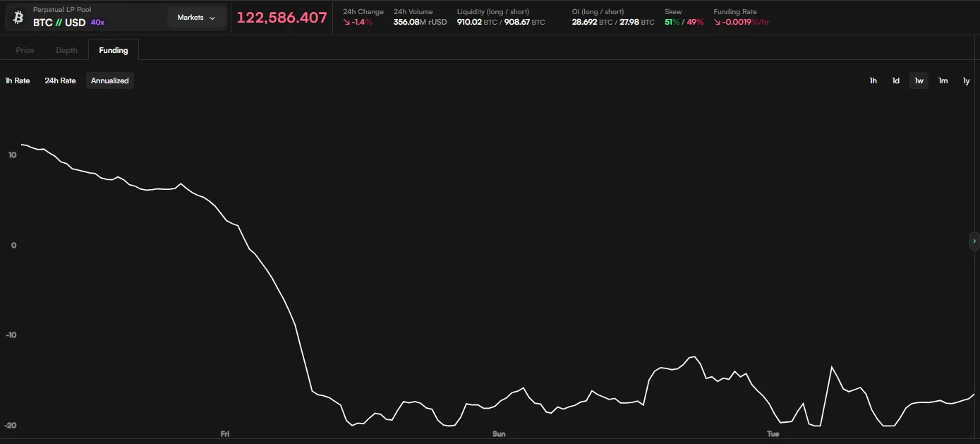
Task: Set the chart range to 1h
Action: 873,81
